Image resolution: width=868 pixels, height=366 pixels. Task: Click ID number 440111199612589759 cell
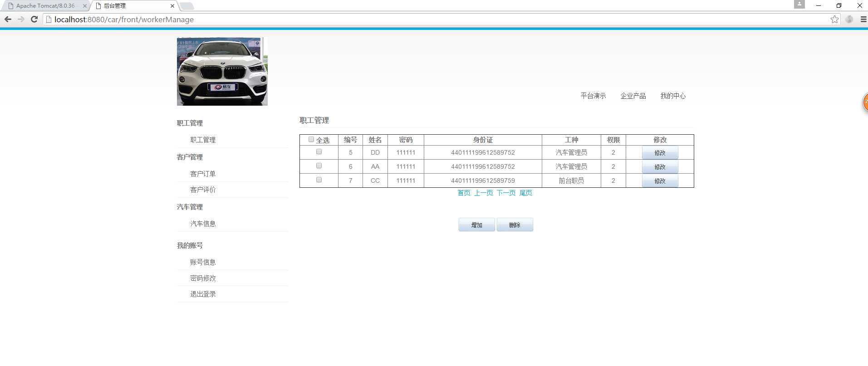483,181
